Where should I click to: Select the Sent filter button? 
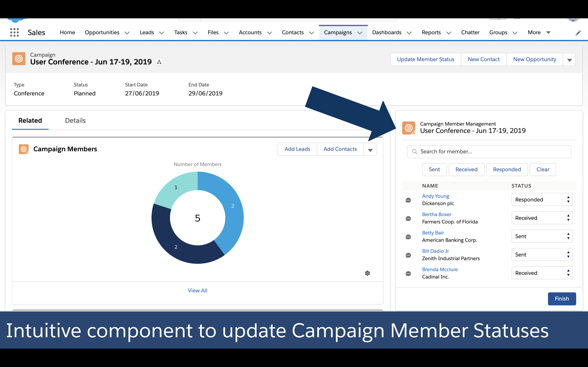[433, 169]
